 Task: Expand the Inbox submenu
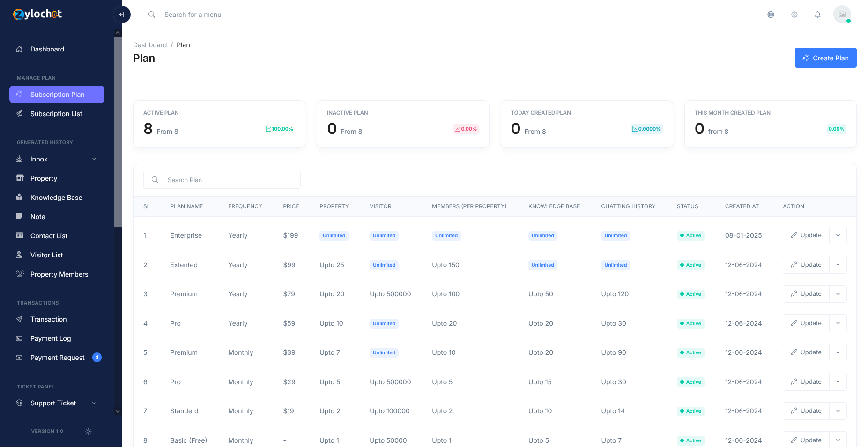(57, 159)
